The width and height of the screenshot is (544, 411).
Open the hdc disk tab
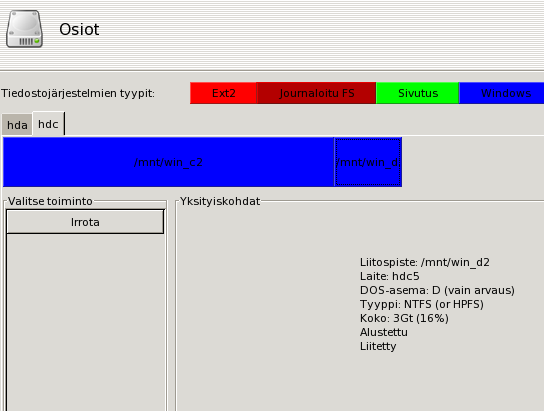48,124
